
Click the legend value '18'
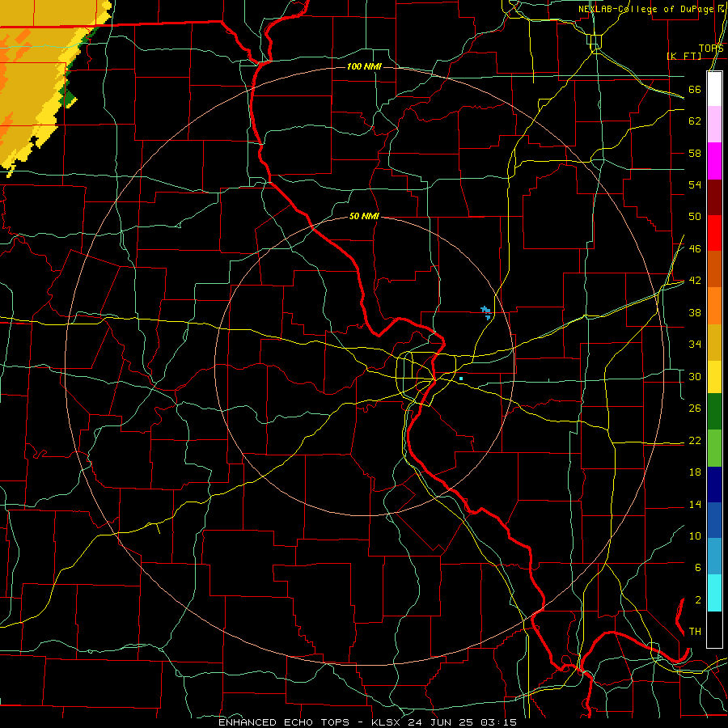[695, 472]
